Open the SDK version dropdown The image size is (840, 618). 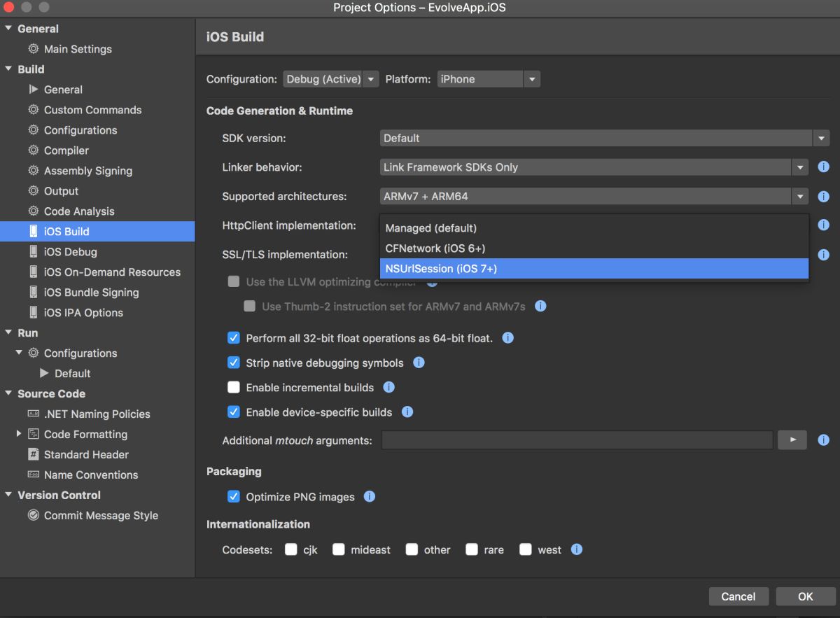[604, 138]
